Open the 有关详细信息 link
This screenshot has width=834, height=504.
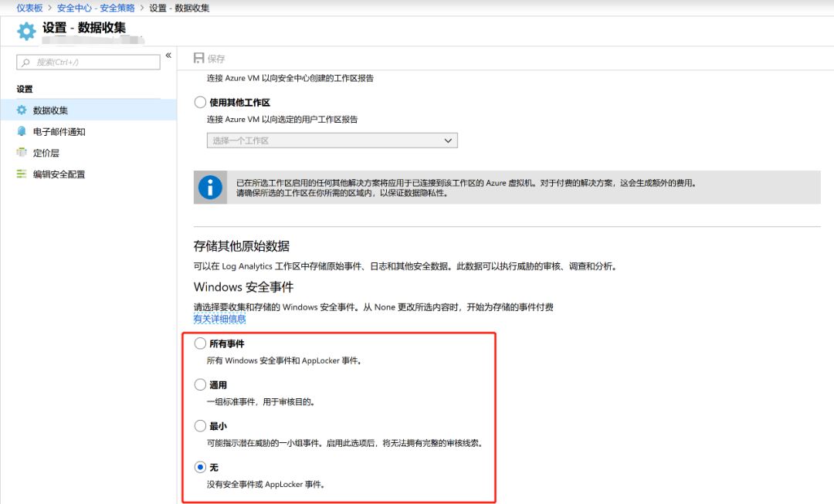pos(219,319)
